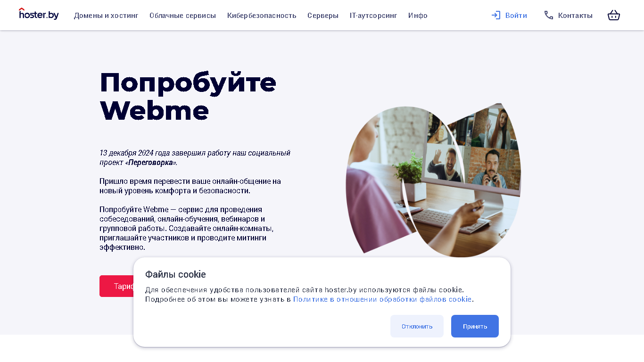Open the Домены и хостинг menu
644x362 pixels.
[106, 16]
